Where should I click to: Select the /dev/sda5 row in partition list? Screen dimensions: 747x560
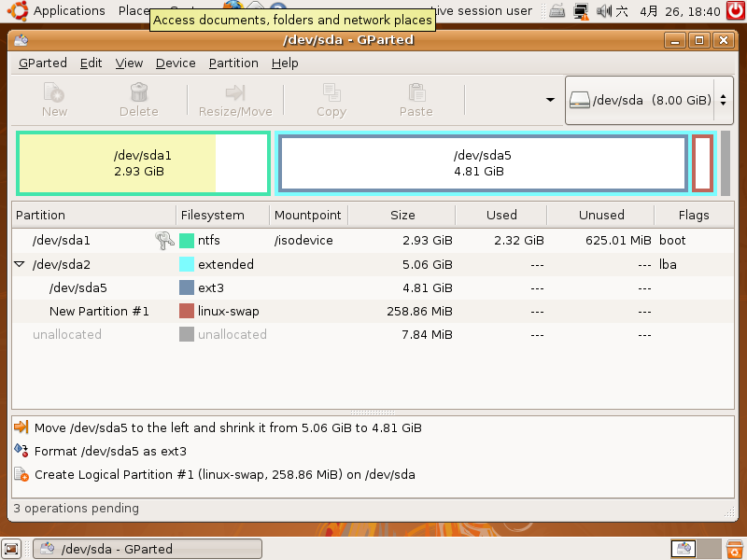tap(373, 287)
